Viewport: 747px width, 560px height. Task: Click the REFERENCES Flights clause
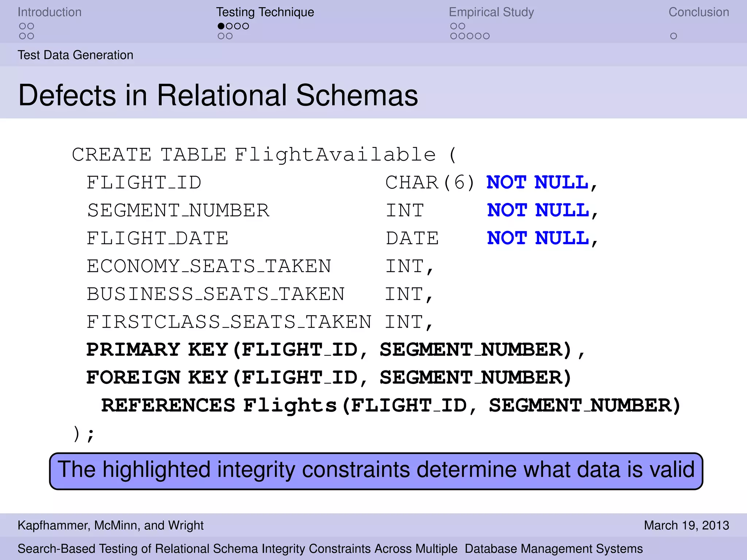click(x=391, y=406)
